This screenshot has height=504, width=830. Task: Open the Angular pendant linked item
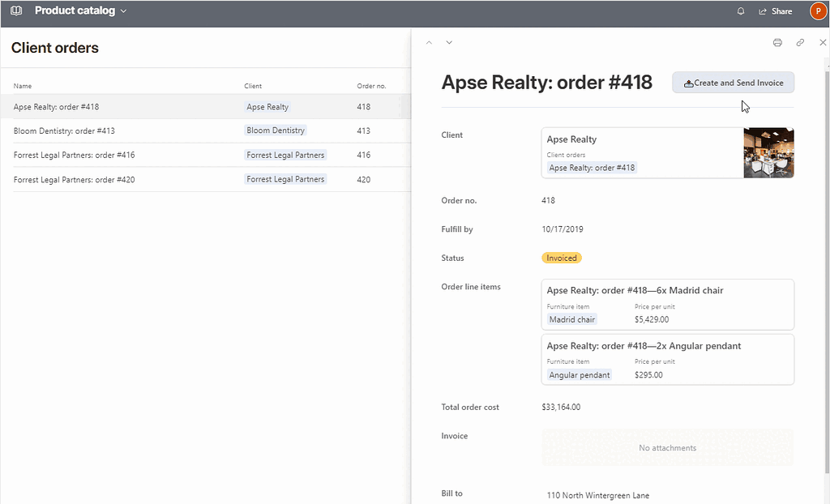point(580,375)
